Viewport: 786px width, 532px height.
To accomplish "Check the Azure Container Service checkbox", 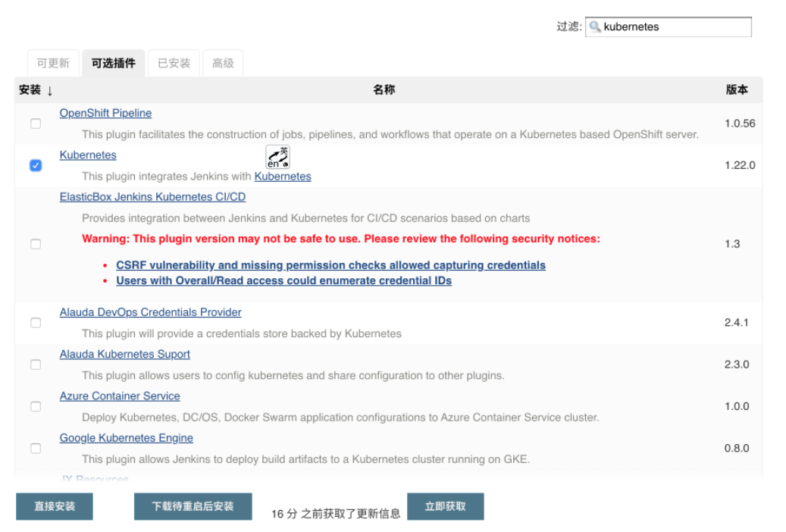I will click(36, 406).
